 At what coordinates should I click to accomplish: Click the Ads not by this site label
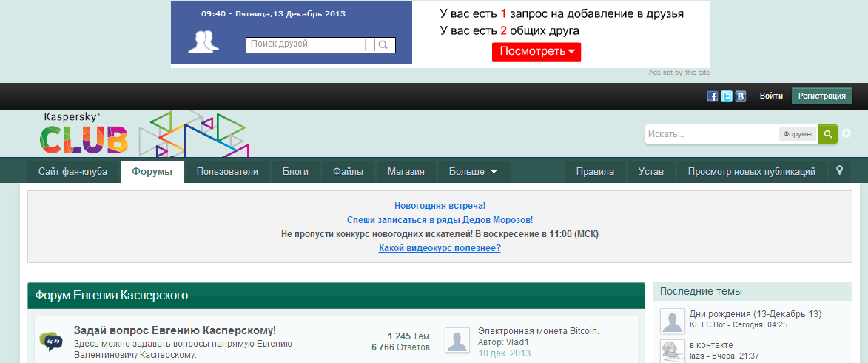click(x=679, y=73)
